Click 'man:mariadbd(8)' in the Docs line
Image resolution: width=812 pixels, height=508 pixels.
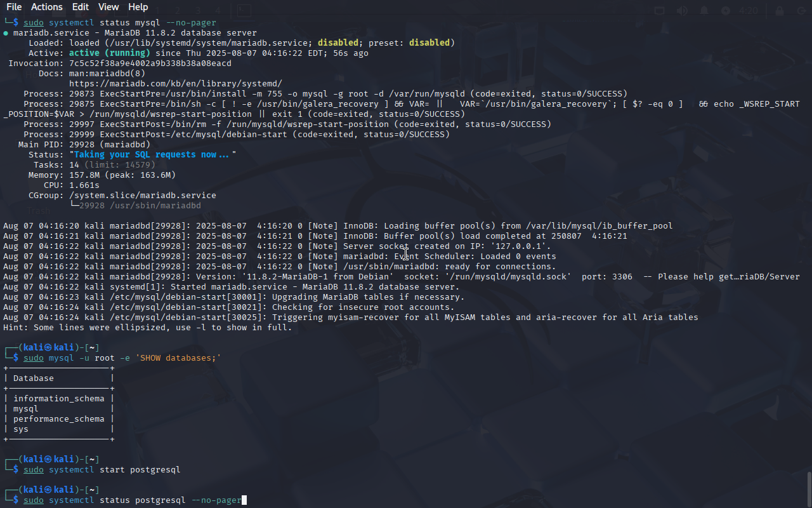[x=107, y=74]
